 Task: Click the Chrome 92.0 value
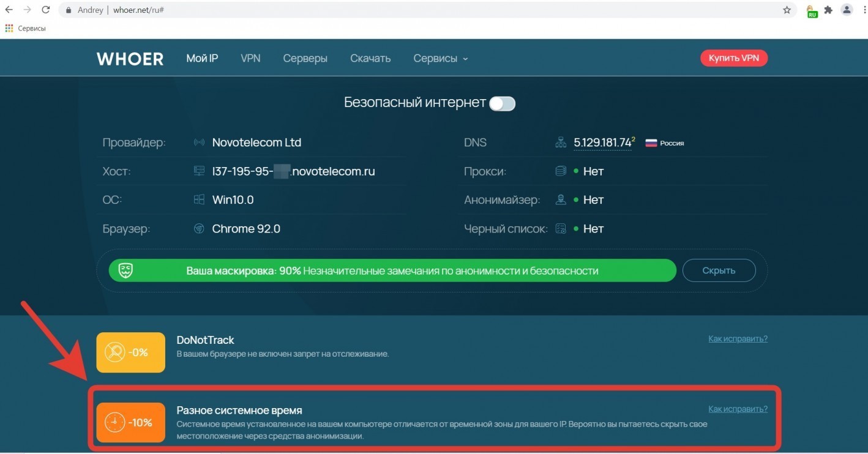[x=246, y=229]
